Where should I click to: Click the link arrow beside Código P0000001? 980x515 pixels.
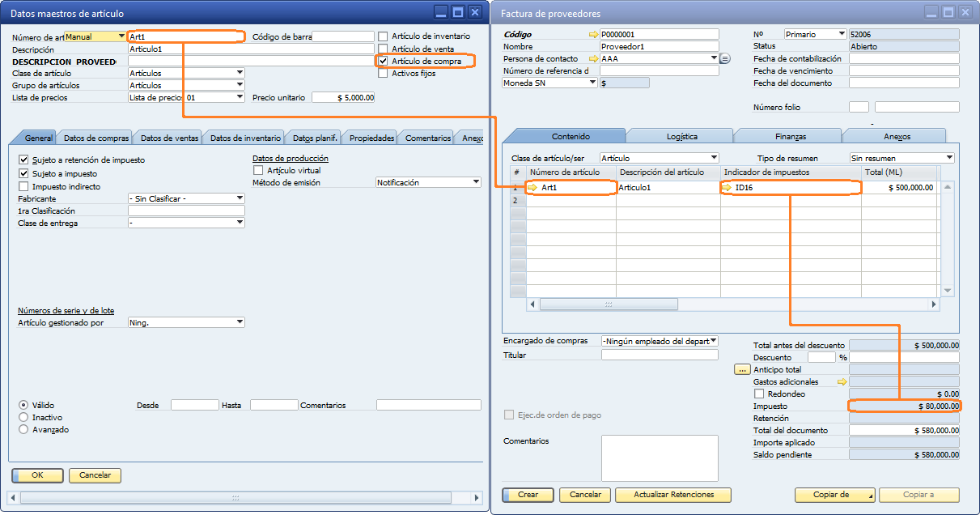click(593, 35)
